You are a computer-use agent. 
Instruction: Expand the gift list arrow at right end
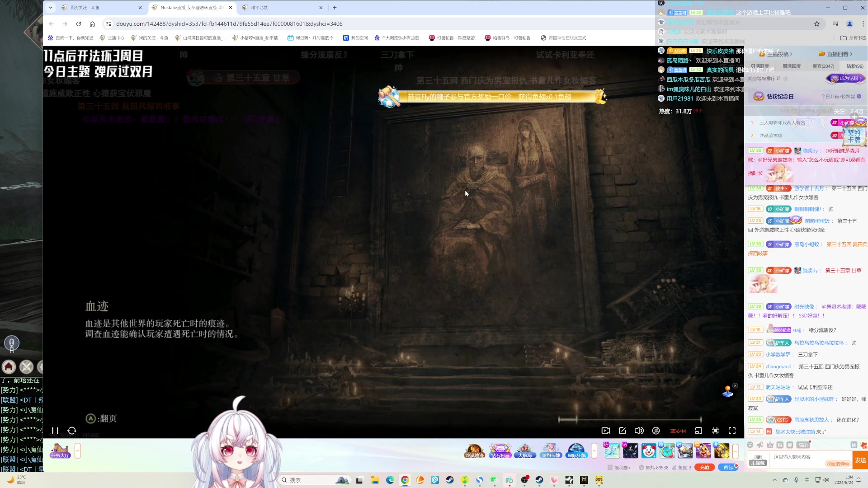736,450
